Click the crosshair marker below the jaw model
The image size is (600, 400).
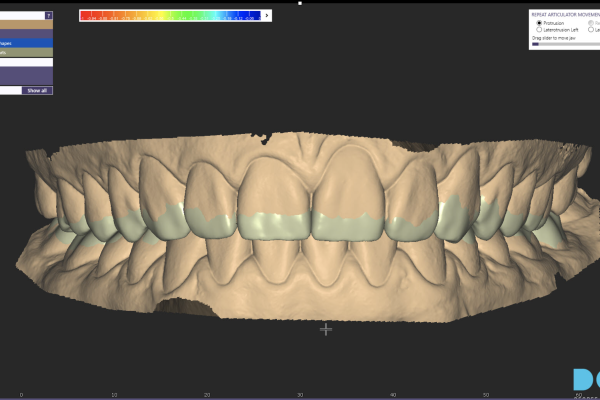coord(326,329)
